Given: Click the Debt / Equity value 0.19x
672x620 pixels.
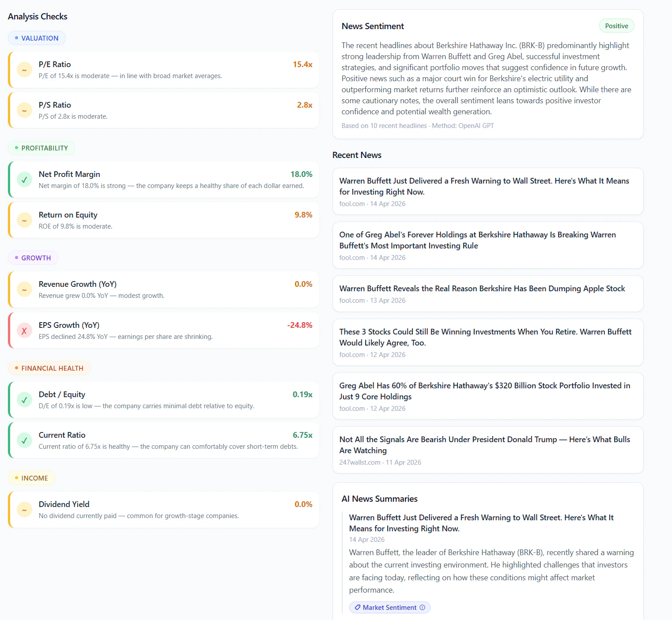Looking at the screenshot, I should [x=302, y=395].
